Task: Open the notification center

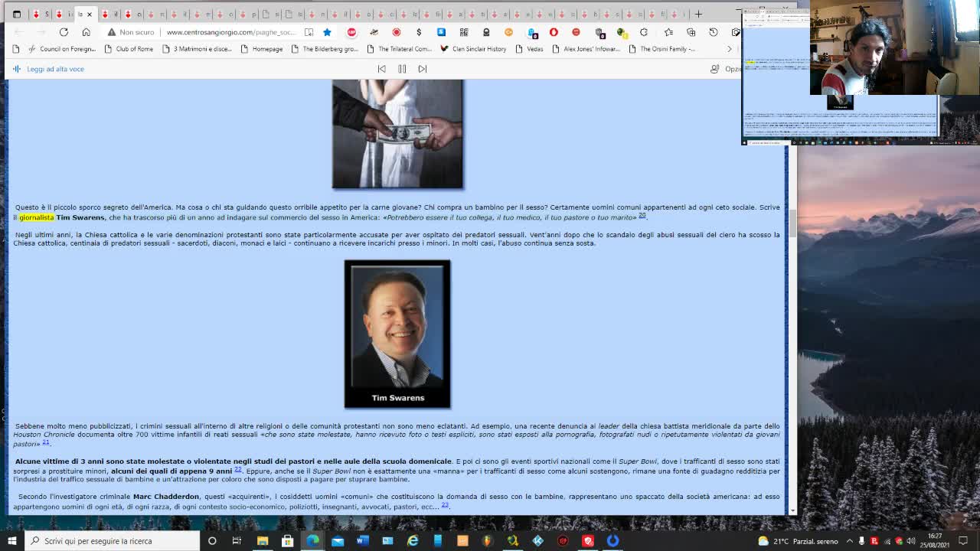Action: tap(963, 541)
